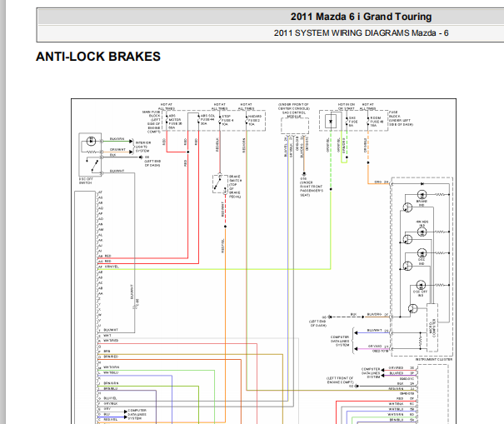This screenshot has width=504, height=424.
Task: Click "2011 SYSTEM WIRING DIAGRAMS Mazda - 6" subtitle
Action: pos(361,32)
